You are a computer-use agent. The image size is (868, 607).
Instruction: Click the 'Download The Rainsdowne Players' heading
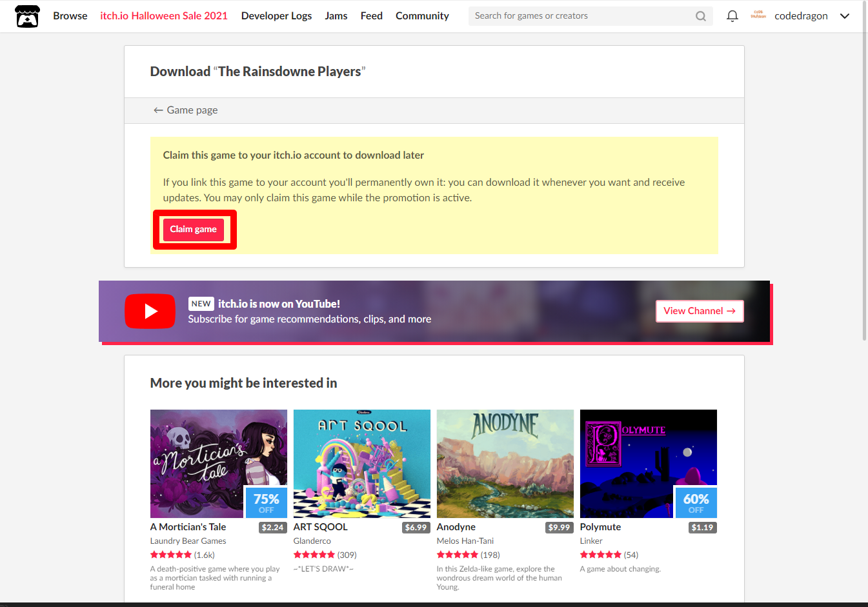258,72
